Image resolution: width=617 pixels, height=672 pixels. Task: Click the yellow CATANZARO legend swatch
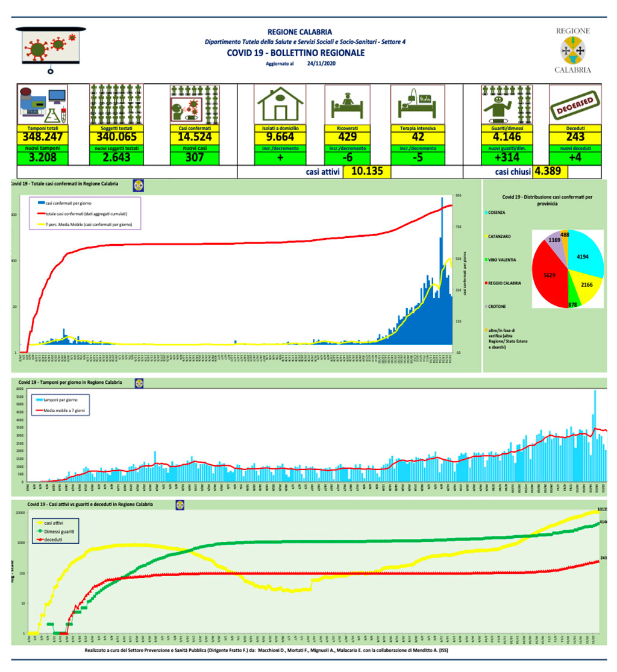486,236
